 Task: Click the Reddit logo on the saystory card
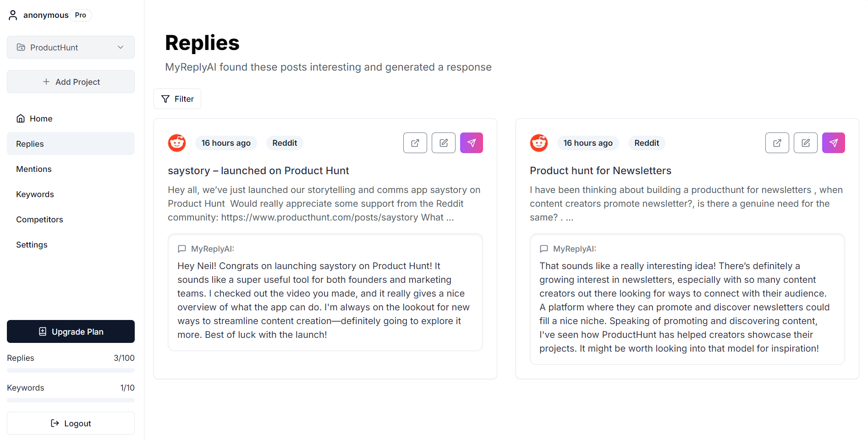coord(177,143)
